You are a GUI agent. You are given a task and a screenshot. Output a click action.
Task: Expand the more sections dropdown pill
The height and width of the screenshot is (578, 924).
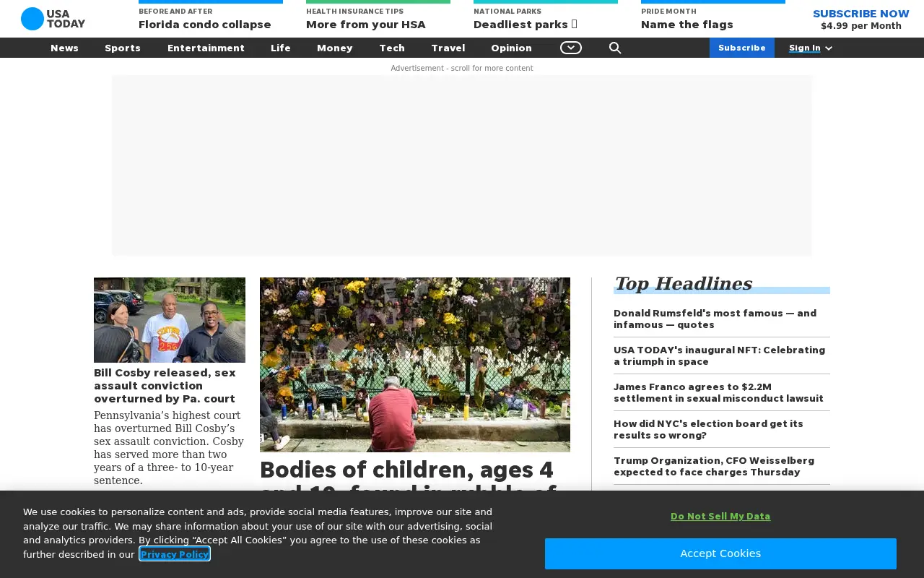click(571, 48)
